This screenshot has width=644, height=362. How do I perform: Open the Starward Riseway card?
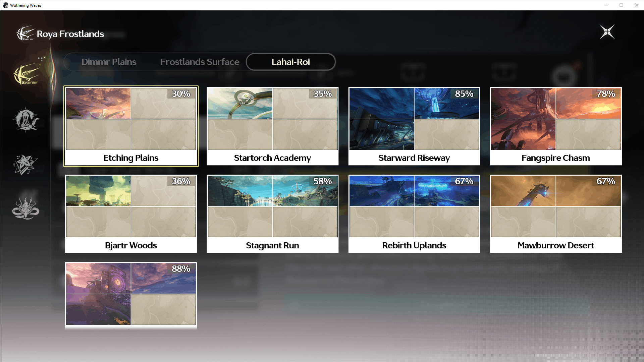point(414,126)
